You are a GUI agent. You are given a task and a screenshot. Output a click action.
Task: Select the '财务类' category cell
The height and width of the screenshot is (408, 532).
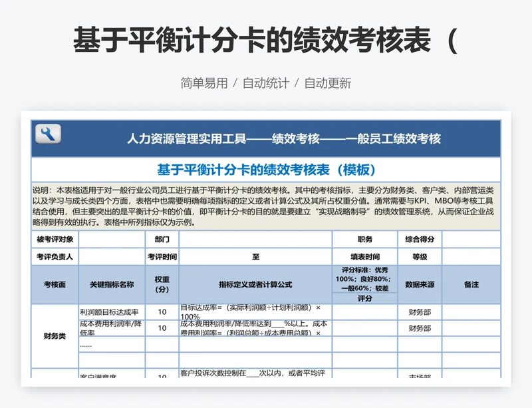[x=55, y=336]
